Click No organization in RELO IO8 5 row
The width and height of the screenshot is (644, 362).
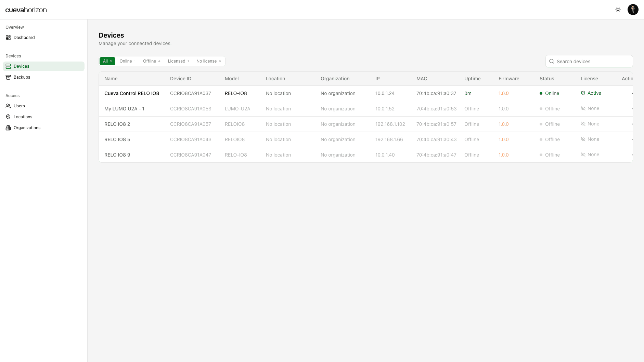pyautogui.click(x=338, y=139)
